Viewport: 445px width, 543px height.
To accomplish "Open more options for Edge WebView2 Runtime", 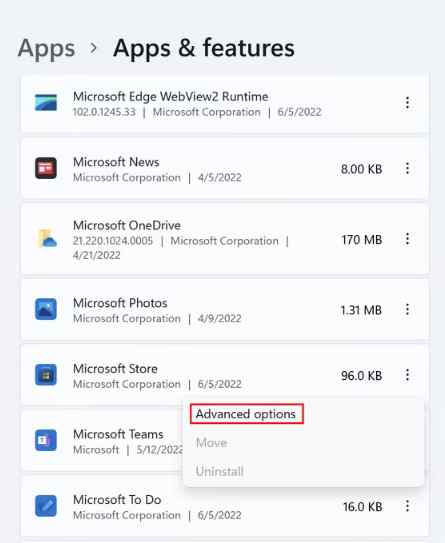I will pyautogui.click(x=408, y=103).
